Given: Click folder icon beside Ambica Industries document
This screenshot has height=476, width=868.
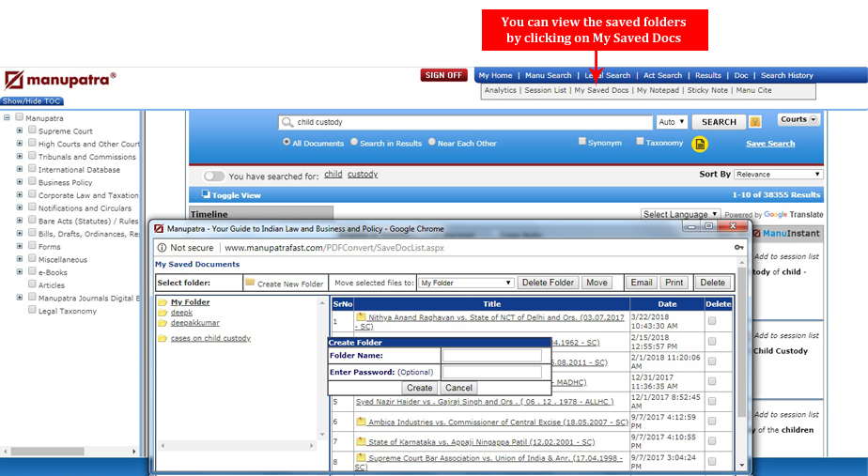Looking at the screenshot, I should click(362, 422).
